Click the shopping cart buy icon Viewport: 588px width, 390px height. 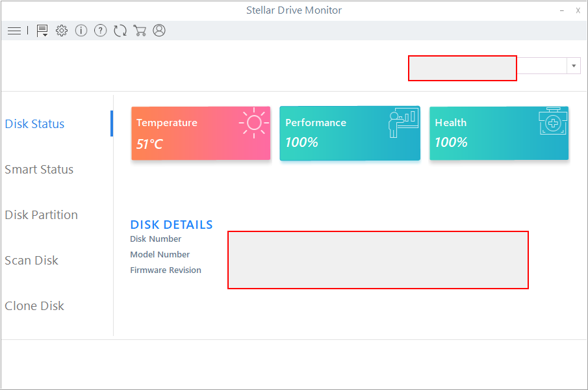point(140,31)
